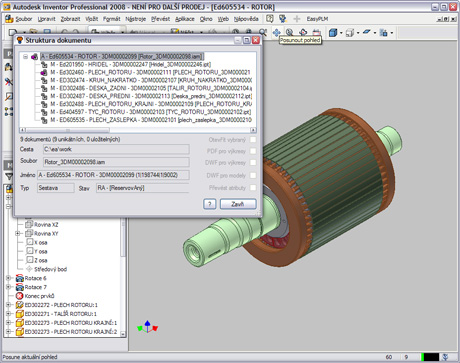Viewport: 460px width, 363px height.
Task: Click the ED302271 TALÍŘ ROTORU:1 component icon
Action: (x=20, y=314)
